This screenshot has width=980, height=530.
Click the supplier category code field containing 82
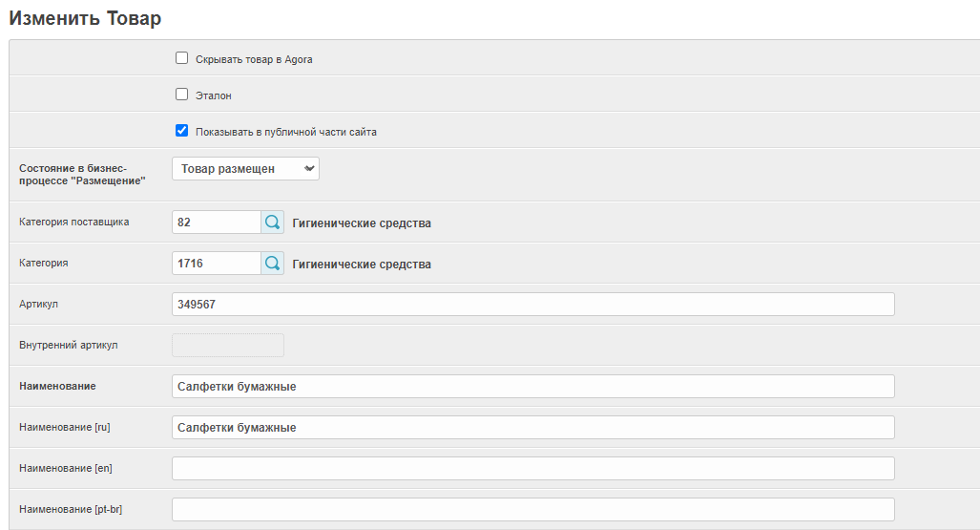216,223
